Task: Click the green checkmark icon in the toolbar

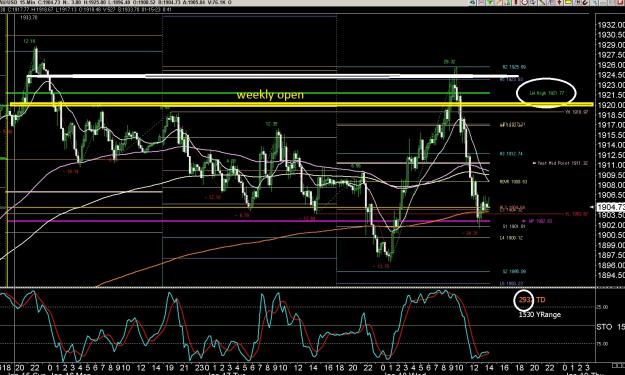Action: pos(490,2)
